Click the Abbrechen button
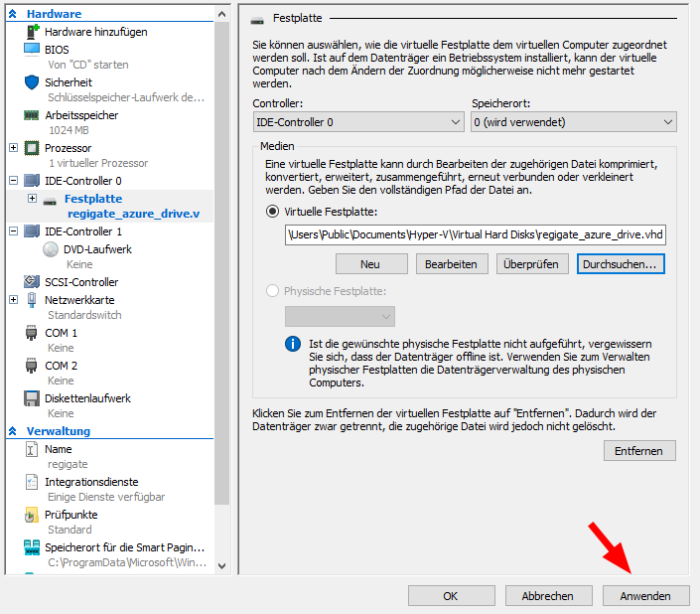Image resolution: width=700 pixels, height=614 pixels. click(549, 596)
